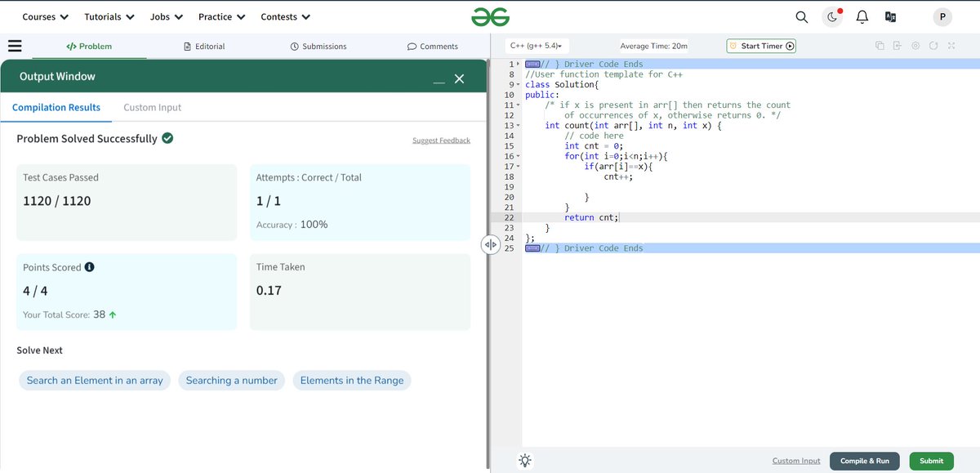The width and height of the screenshot is (980, 473).
Task: Open the Contests dropdown menu
Action: click(x=285, y=16)
